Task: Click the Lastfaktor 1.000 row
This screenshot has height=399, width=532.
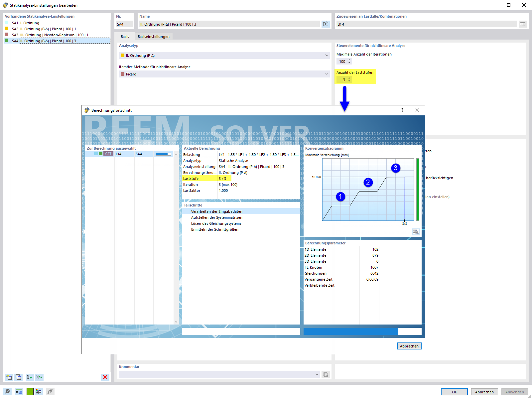Action: (x=241, y=191)
